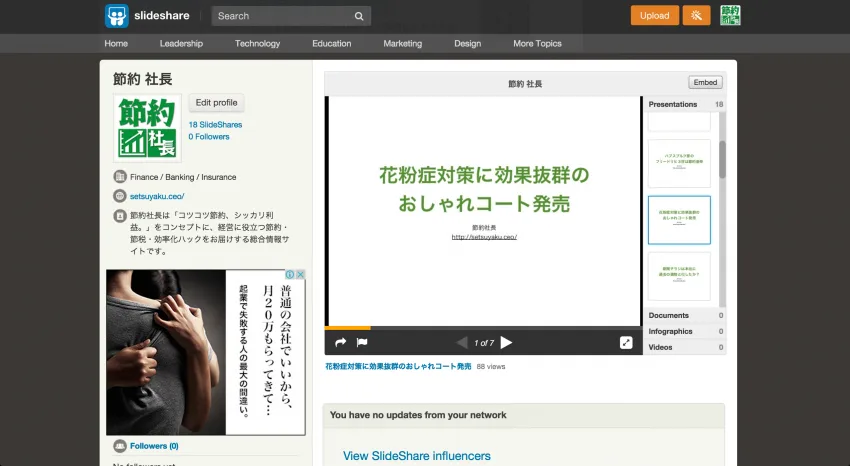Click the setsuyaku URL on the slide
This screenshot has width=850, height=466.
click(x=484, y=237)
